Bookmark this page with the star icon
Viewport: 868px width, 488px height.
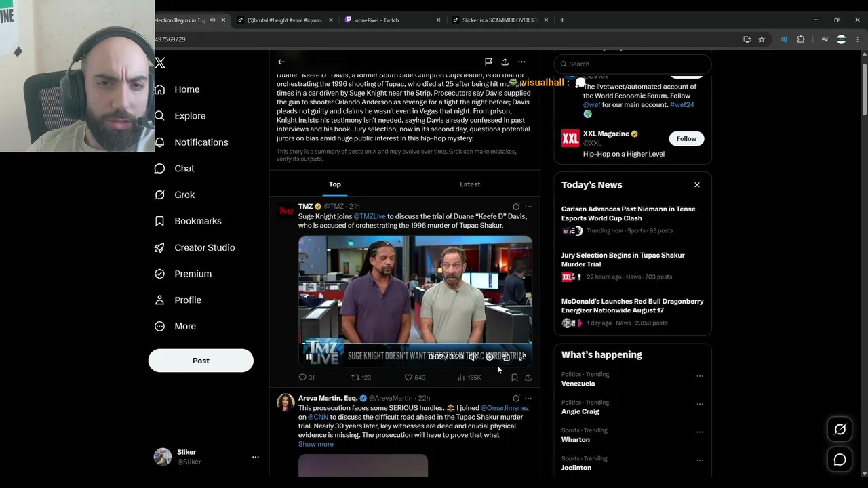coord(762,39)
